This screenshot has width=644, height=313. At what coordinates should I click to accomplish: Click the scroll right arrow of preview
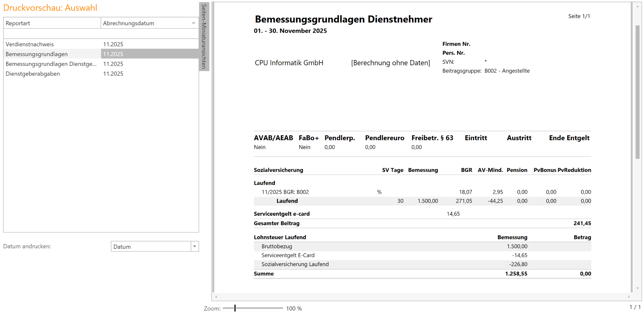coord(629,297)
